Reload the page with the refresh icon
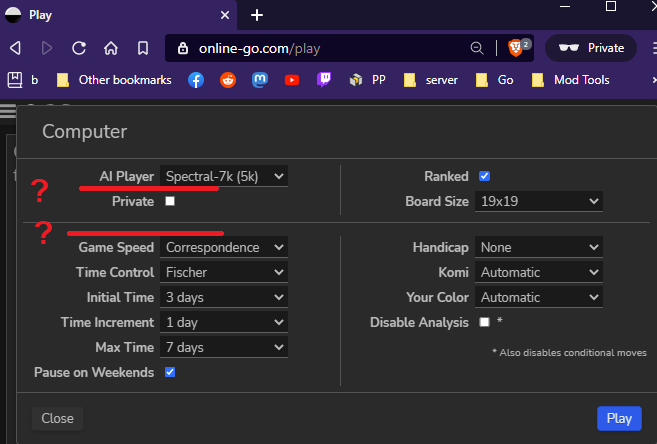 click(79, 48)
